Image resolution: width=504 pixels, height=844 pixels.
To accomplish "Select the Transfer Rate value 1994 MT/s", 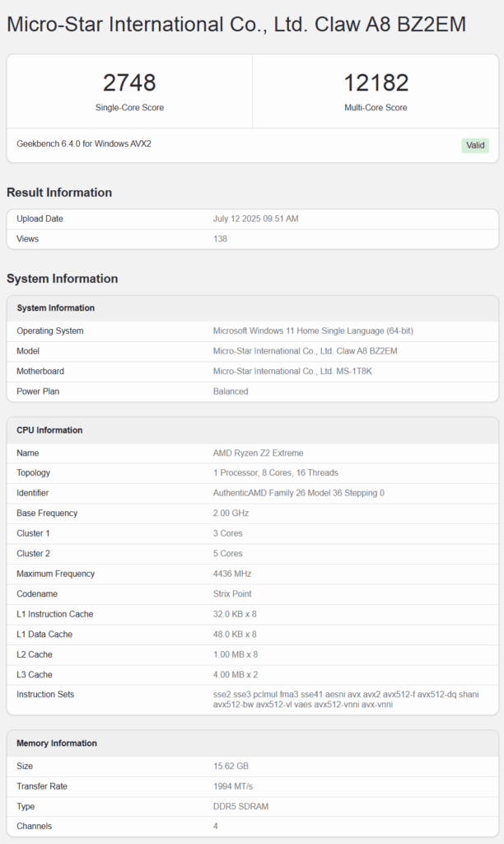I will 233,786.
